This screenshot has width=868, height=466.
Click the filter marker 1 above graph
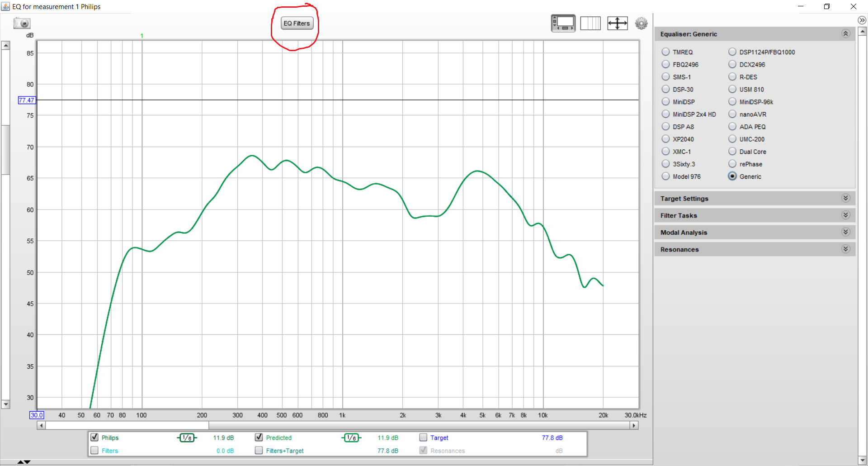point(142,36)
